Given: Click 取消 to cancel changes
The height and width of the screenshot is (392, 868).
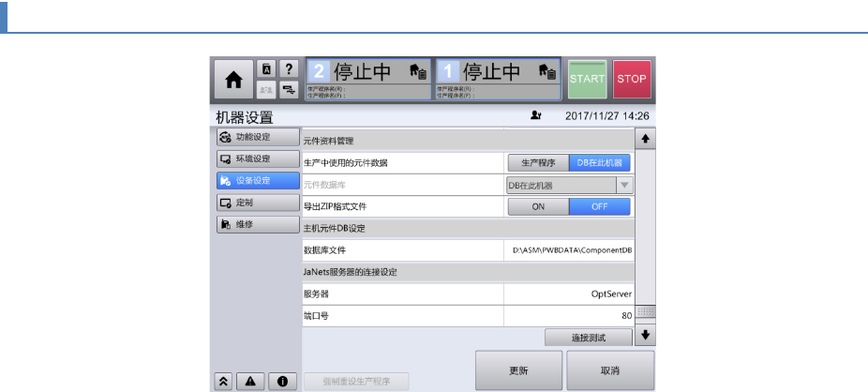Looking at the screenshot, I should 610,370.
